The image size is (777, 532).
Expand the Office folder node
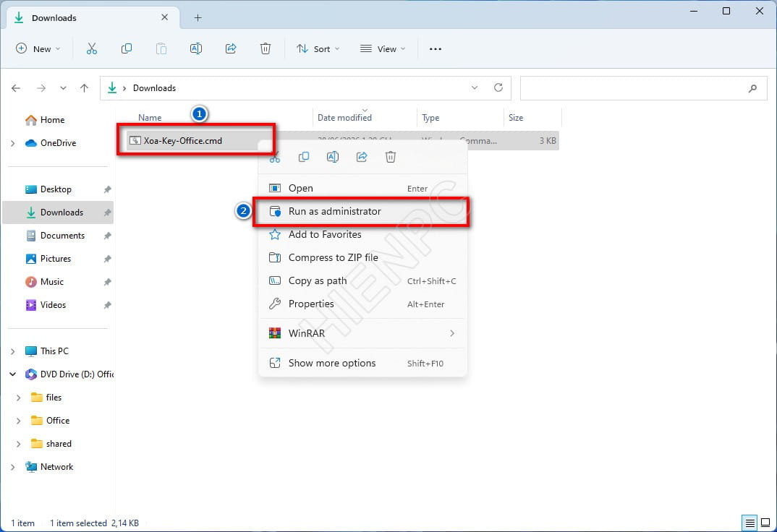(18, 421)
